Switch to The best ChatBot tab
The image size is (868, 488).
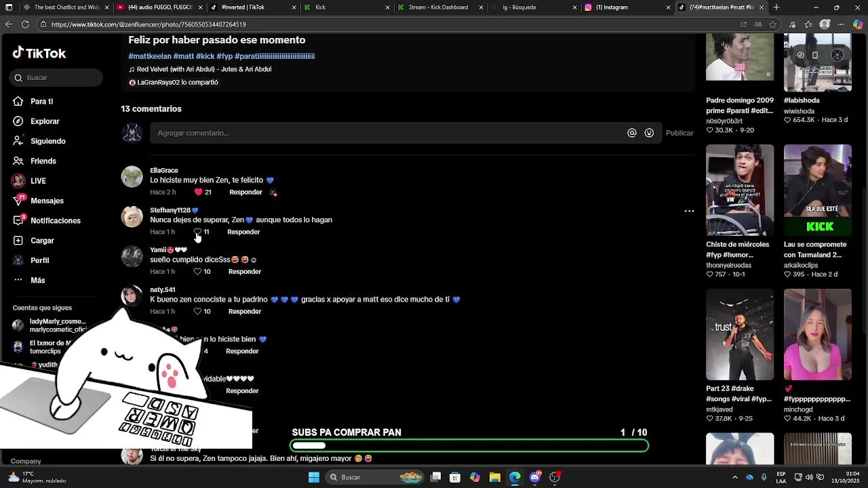click(x=62, y=7)
